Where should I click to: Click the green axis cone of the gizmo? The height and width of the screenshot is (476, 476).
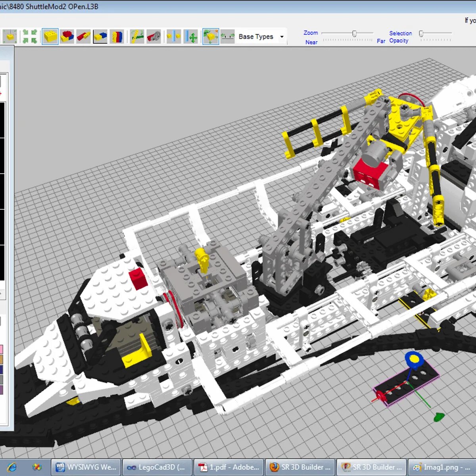pyautogui.click(x=438, y=417)
